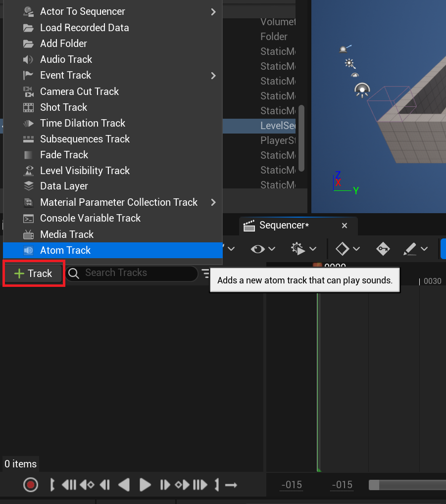Choose Audio Track in the track menu
The height and width of the screenshot is (504, 446).
66,59
